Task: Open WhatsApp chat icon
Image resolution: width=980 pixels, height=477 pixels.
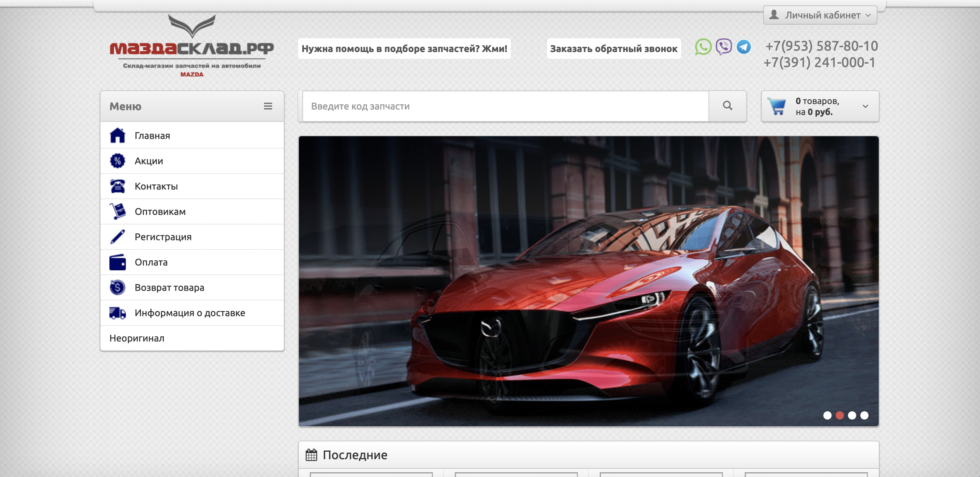Action: tap(703, 47)
